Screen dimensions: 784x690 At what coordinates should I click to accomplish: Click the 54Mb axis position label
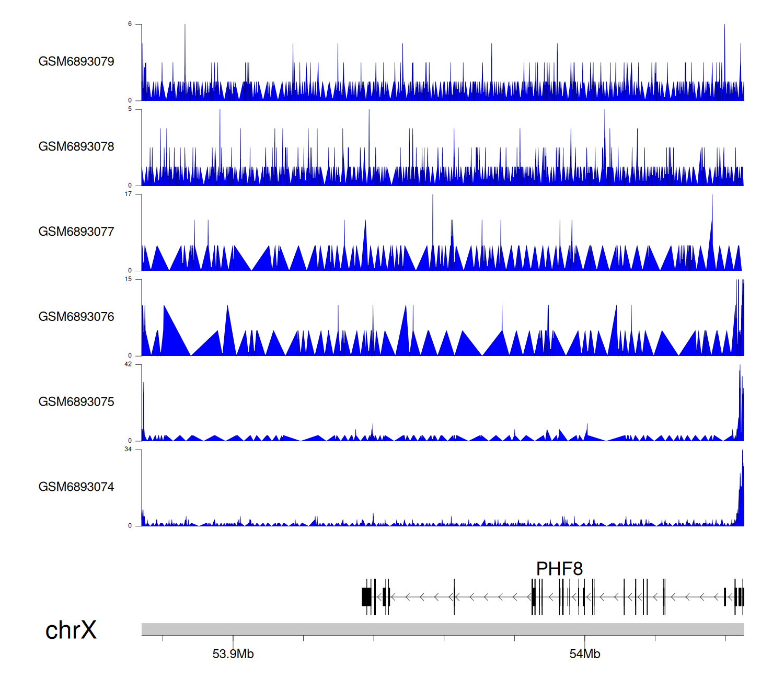(584, 654)
